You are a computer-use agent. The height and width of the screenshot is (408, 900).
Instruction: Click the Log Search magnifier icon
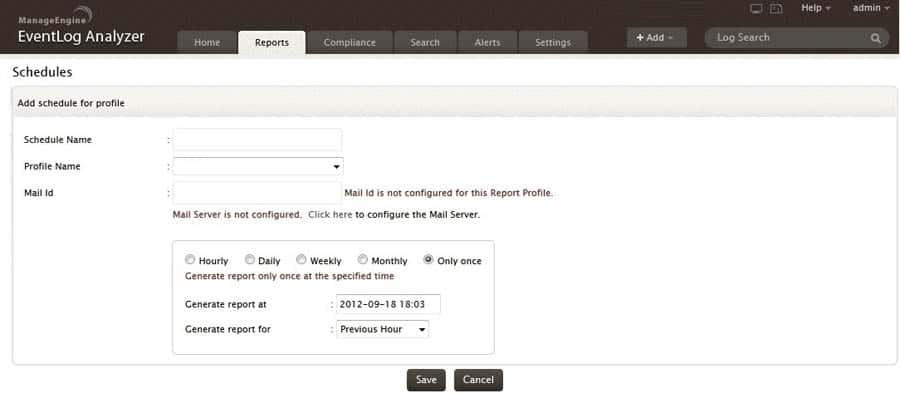click(875, 38)
